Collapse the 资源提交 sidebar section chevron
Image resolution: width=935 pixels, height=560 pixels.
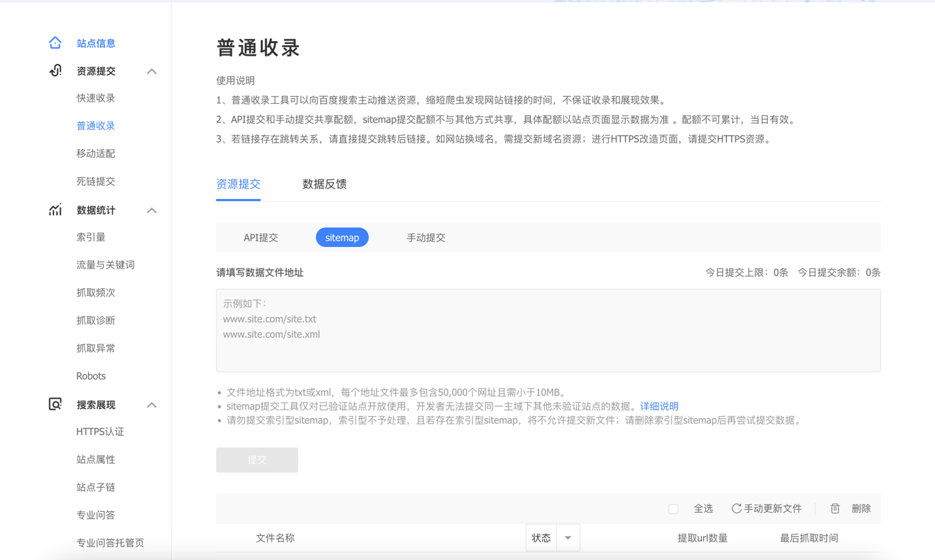[152, 71]
